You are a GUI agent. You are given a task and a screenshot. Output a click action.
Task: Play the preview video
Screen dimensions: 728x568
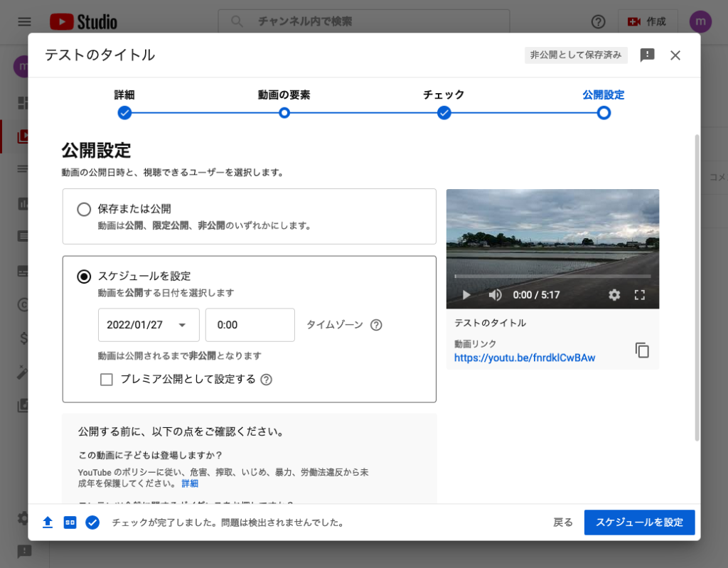466,294
